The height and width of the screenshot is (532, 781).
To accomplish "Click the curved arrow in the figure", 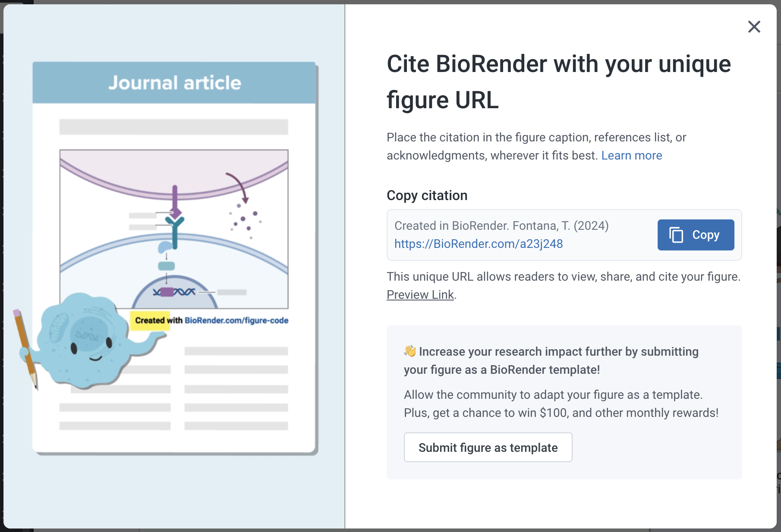I will tap(237, 185).
